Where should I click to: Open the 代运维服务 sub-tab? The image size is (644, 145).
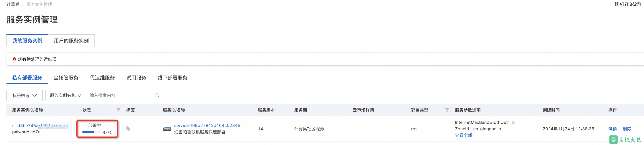pyautogui.click(x=102, y=78)
